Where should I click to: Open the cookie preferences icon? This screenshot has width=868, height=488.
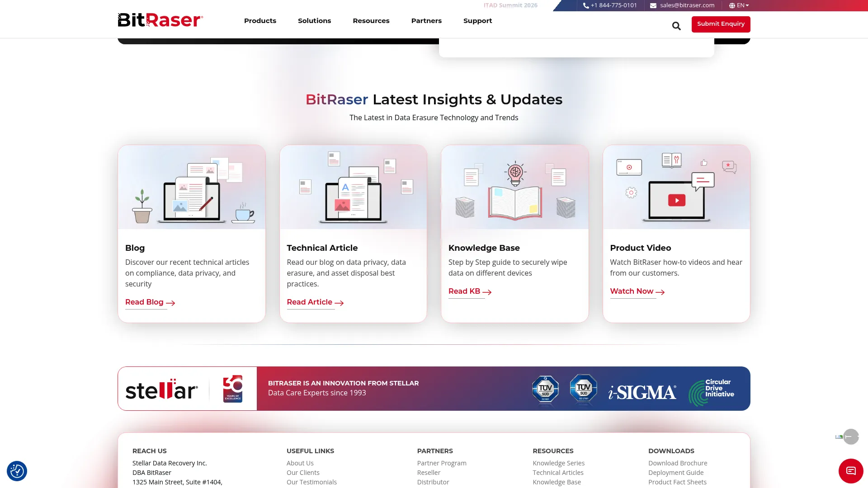coord(17,471)
